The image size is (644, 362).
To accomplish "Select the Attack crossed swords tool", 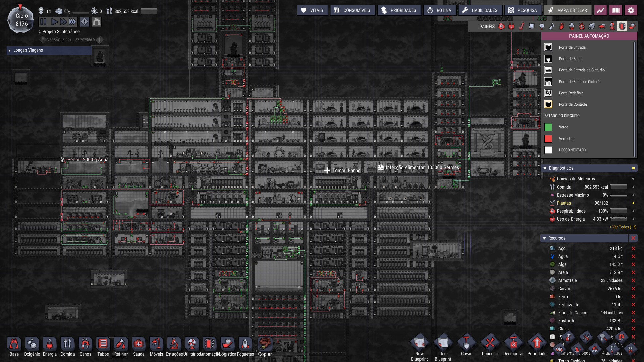I will click(586, 337).
